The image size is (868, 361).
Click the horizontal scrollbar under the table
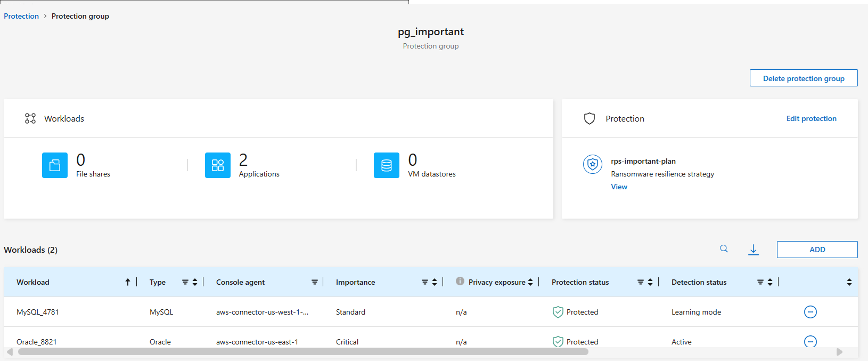pyautogui.click(x=304, y=352)
